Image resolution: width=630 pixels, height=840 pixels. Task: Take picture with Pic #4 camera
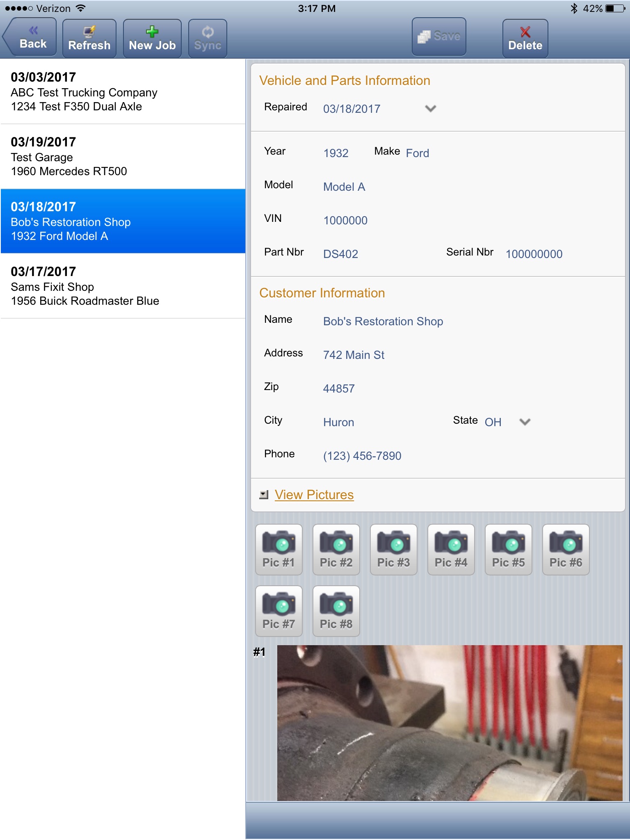click(451, 550)
